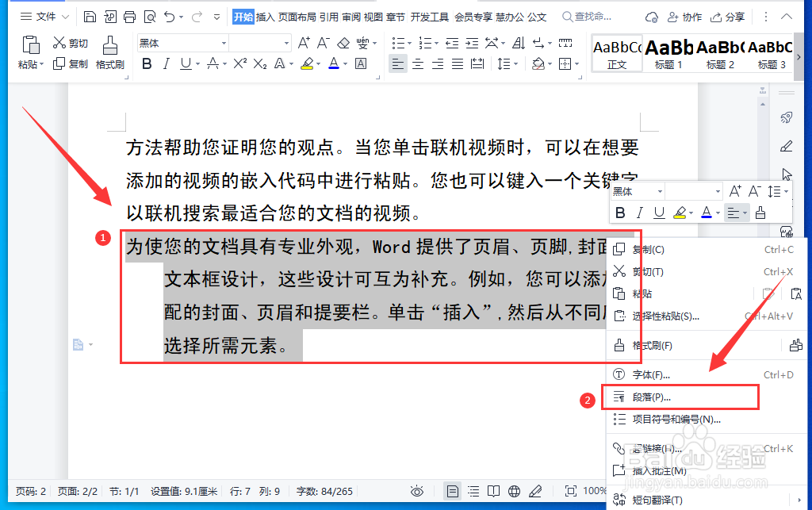812x510 pixels.
Task: Decrease font size with ribbon A- icon
Action: coord(324,43)
